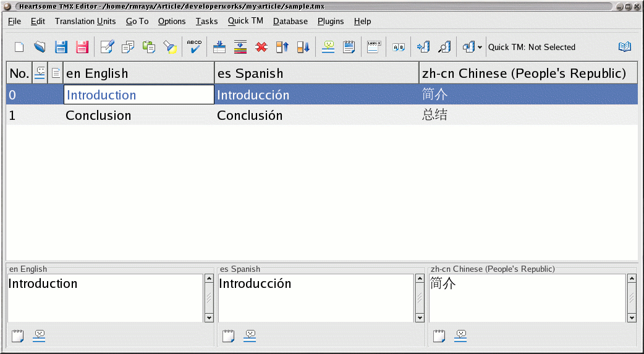Select the 总结 Chinese cell
The image size is (644, 354).
(x=528, y=115)
